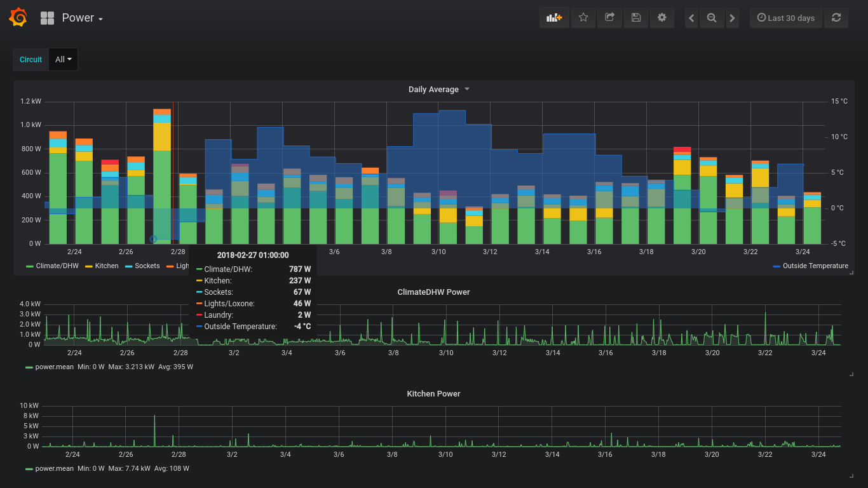Click the Grafana logo icon

[18, 18]
